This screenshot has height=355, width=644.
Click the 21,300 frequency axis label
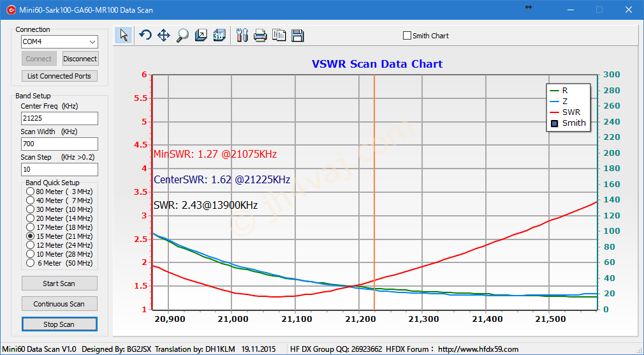pyautogui.click(x=422, y=319)
